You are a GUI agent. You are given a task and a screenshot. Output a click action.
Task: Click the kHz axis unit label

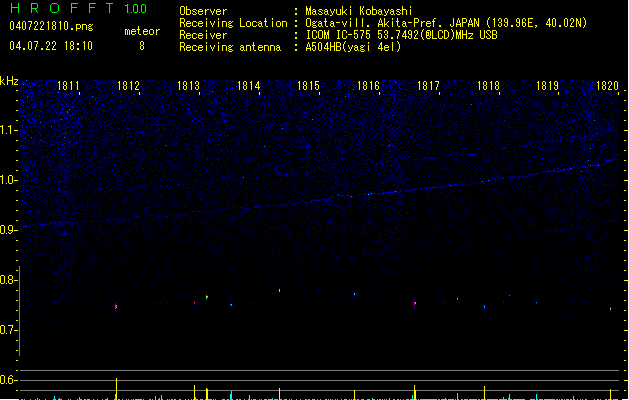click(9, 81)
